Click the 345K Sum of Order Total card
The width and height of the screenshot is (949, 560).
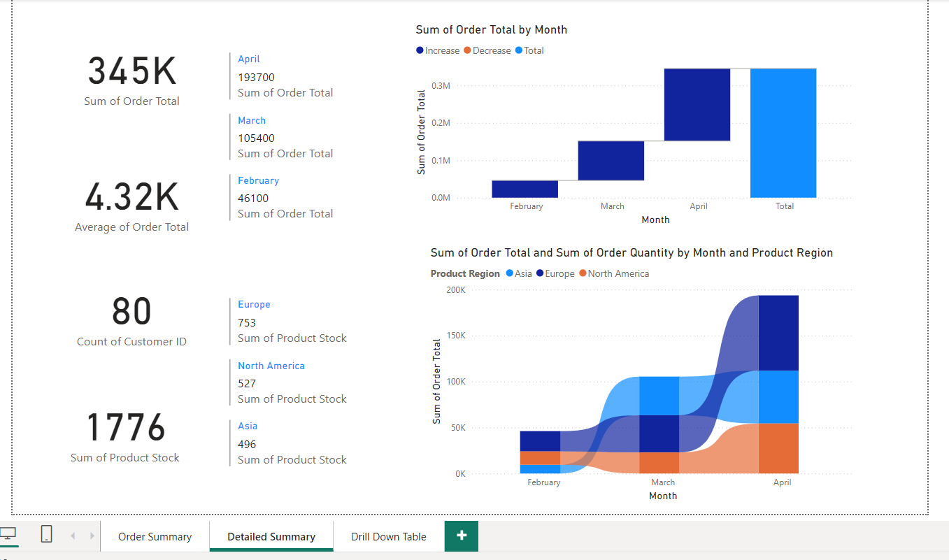131,80
